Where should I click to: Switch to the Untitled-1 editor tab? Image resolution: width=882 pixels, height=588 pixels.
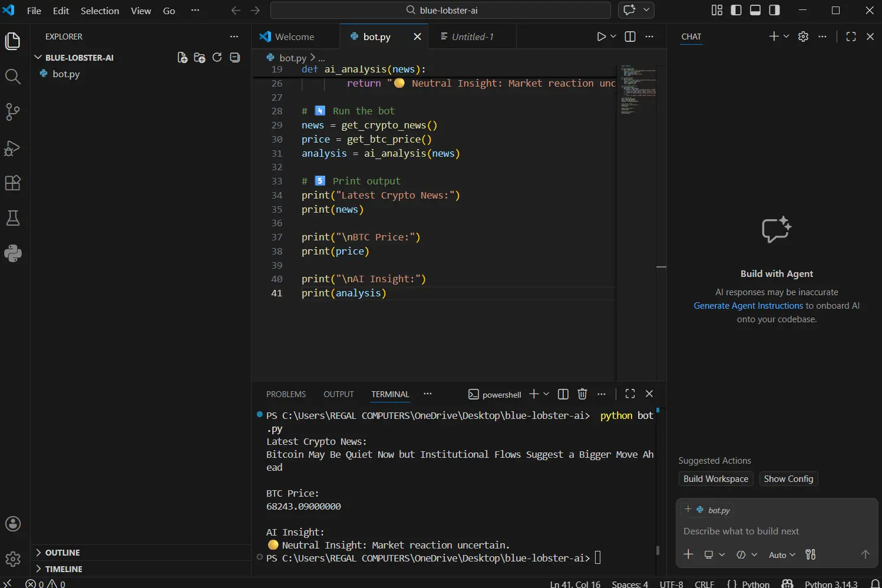point(472,37)
